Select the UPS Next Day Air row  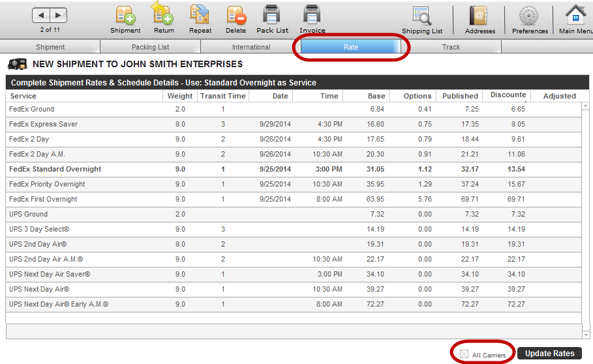[294, 289]
